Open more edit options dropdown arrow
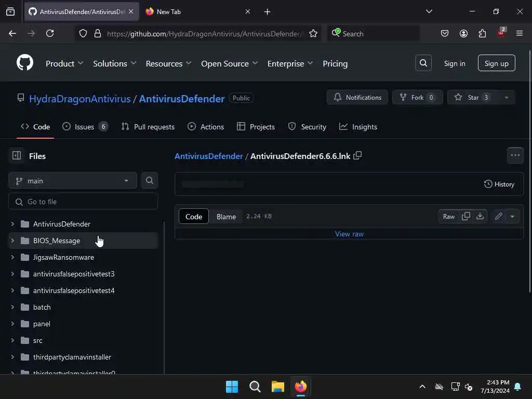Viewport: 532px width, 399px height. pyautogui.click(x=512, y=216)
